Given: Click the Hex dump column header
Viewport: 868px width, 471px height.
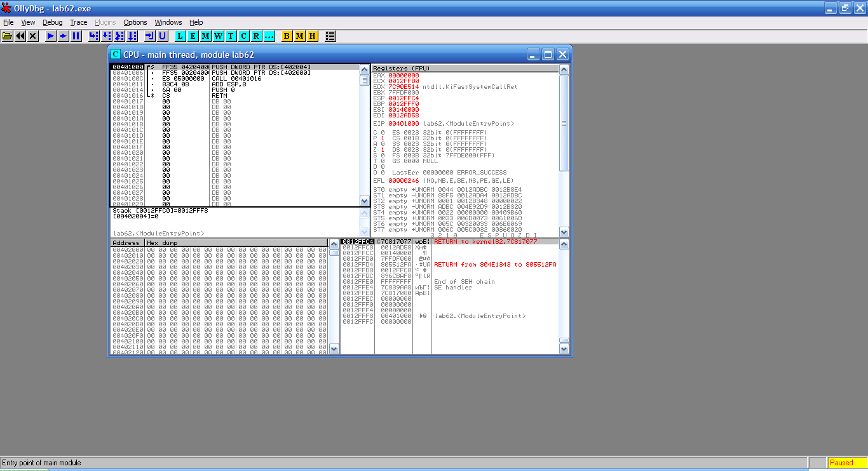Looking at the screenshot, I should (235, 242).
